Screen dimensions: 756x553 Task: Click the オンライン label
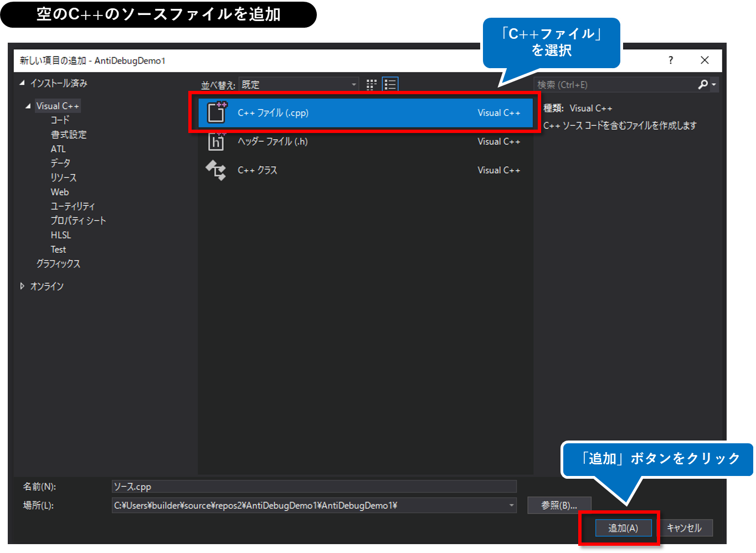[47, 286]
